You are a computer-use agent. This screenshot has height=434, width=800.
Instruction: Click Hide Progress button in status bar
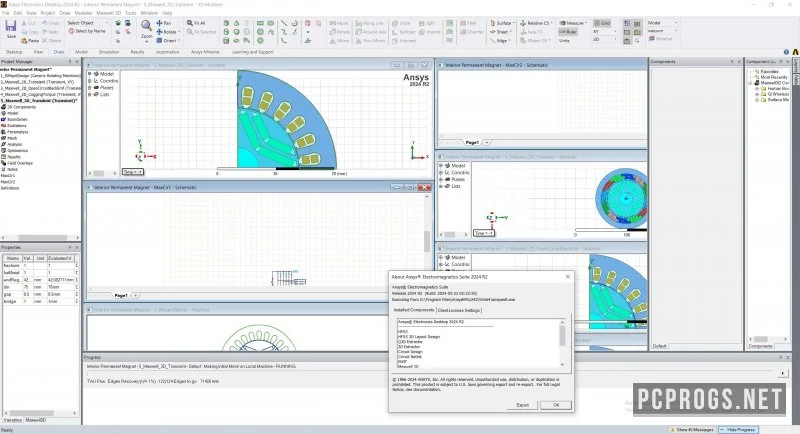click(739, 430)
